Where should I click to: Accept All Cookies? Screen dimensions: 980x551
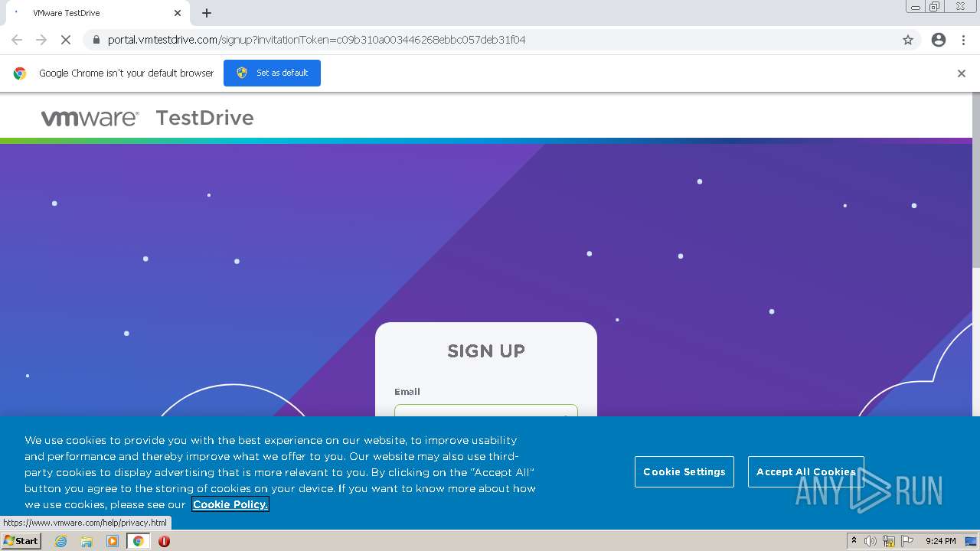[x=805, y=471]
